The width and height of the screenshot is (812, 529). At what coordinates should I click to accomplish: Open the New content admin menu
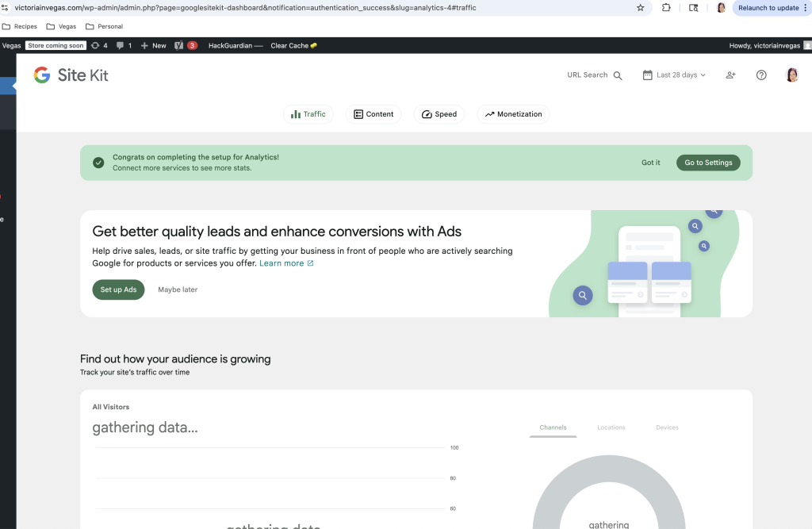(x=153, y=46)
